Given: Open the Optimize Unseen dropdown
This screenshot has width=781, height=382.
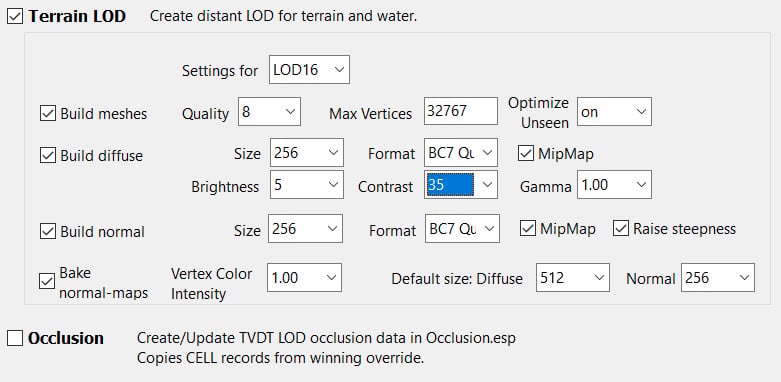Looking at the screenshot, I should pos(614,112).
